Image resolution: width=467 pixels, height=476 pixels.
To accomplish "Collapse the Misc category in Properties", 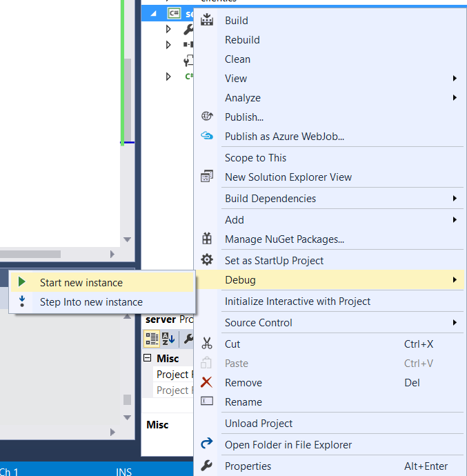I will coord(147,358).
